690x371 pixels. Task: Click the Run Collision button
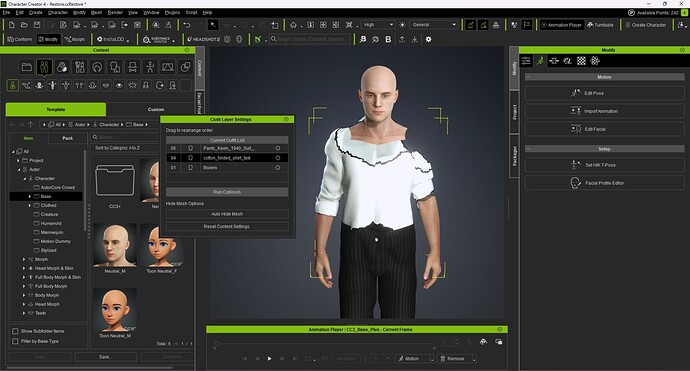tap(227, 192)
